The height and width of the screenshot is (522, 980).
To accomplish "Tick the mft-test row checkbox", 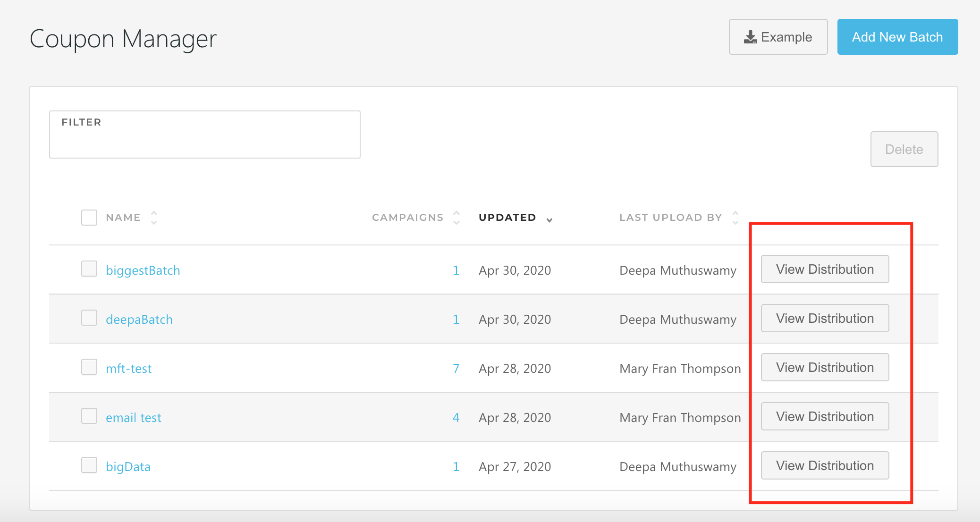I will point(89,367).
